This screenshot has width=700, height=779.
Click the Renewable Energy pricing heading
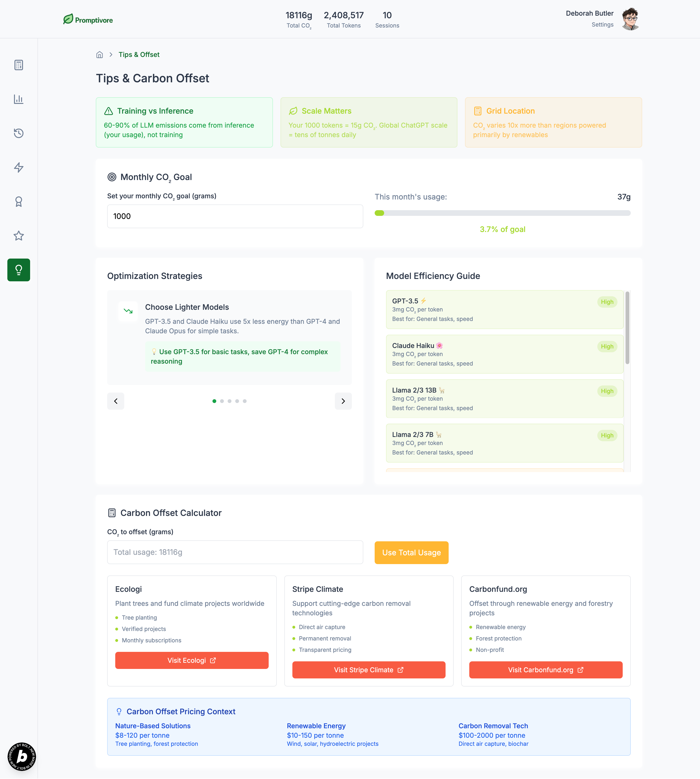[316, 726]
